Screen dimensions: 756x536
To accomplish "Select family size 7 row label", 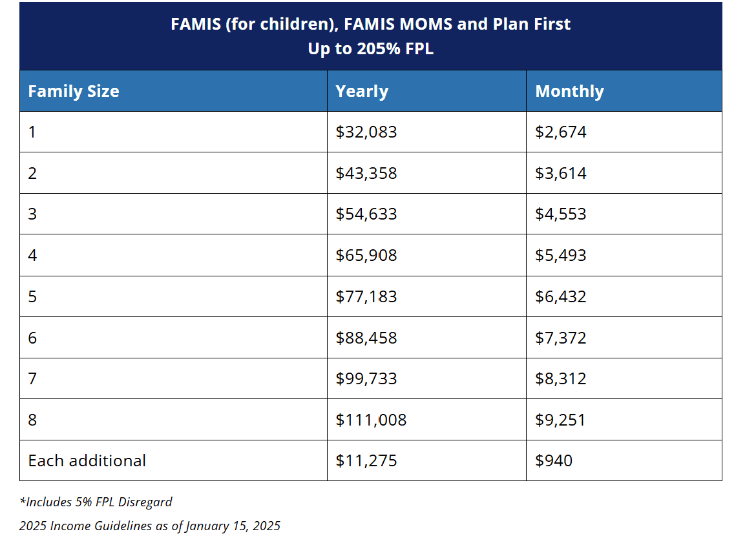I will tap(33, 378).
